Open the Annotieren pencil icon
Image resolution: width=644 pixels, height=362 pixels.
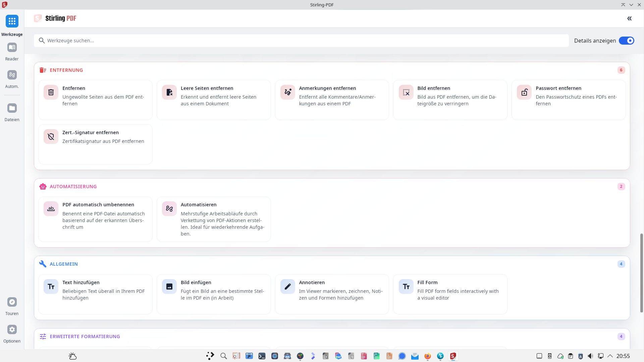(288, 287)
